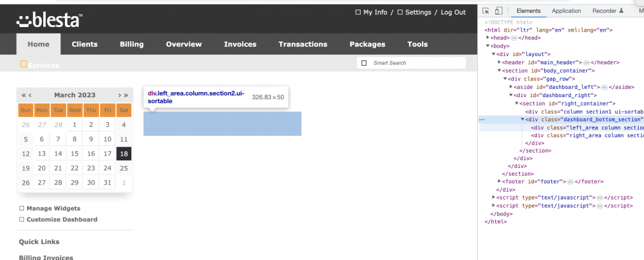Click the ellipsis actions beside dashboard_bottom_section row
This screenshot has height=260, width=644.
(x=482, y=120)
